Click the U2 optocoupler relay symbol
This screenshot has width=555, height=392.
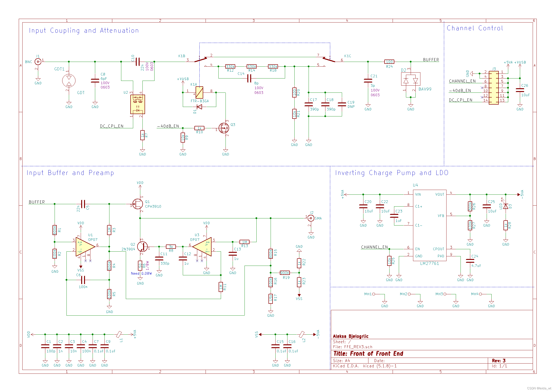138,104
